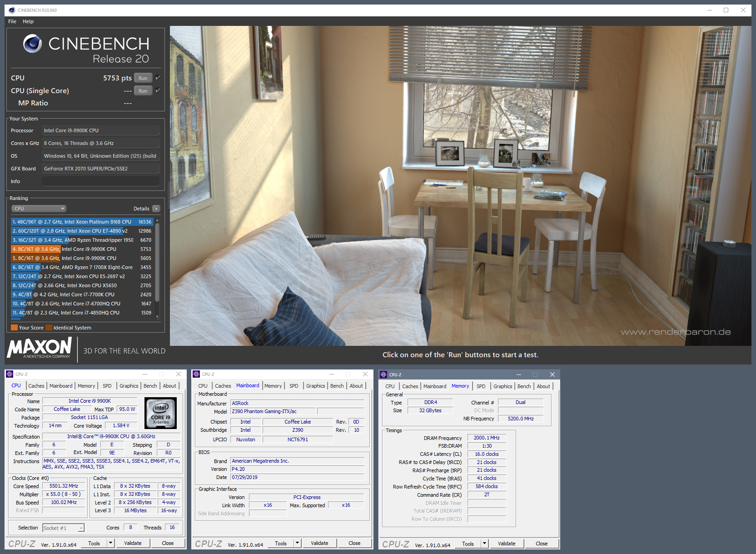Select ranking row 11, Intel Core i7-4850HQ
This screenshot has width=756, height=554.
(x=82, y=313)
